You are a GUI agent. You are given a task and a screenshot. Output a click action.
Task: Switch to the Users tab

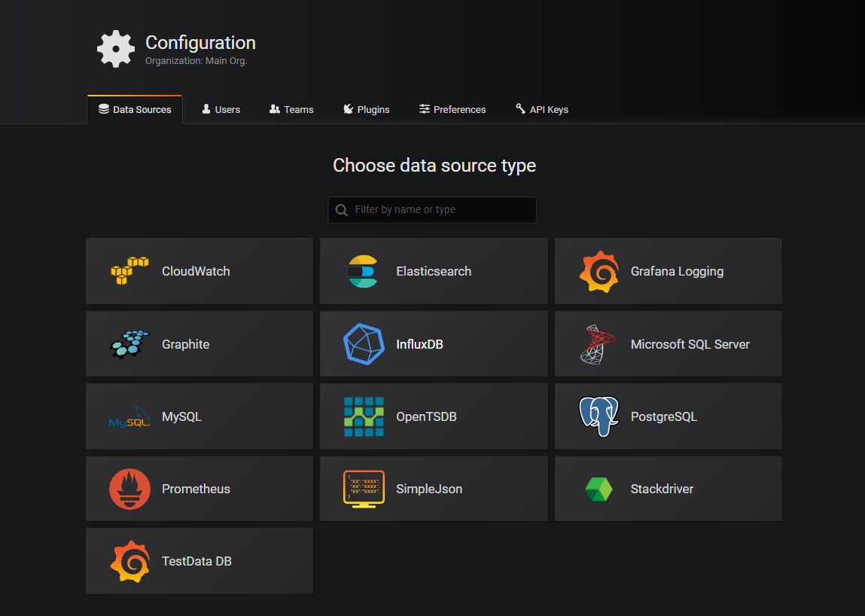click(x=221, y=109)
